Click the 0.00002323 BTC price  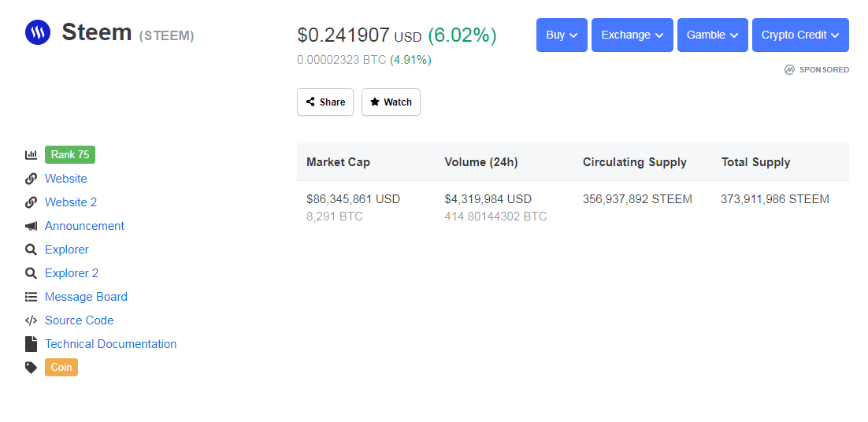pyautogui.click(x=342, y=60)
